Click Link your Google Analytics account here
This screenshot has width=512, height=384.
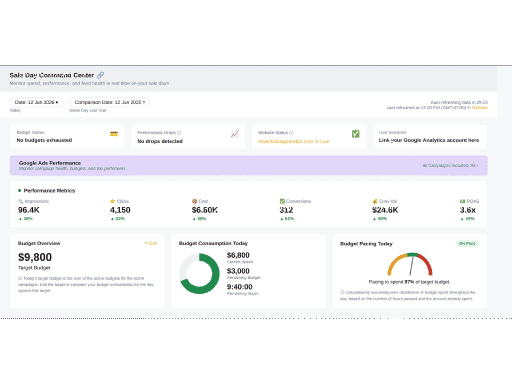(x=429, y=140)
